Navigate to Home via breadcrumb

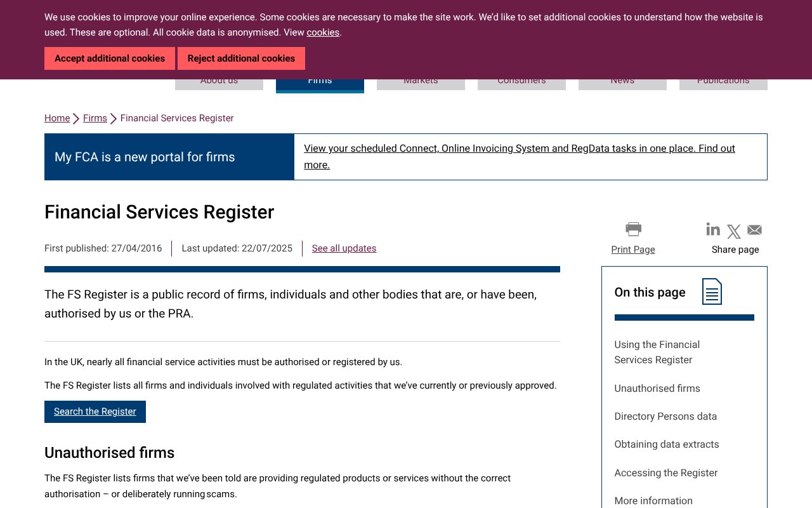pos(57,118)
